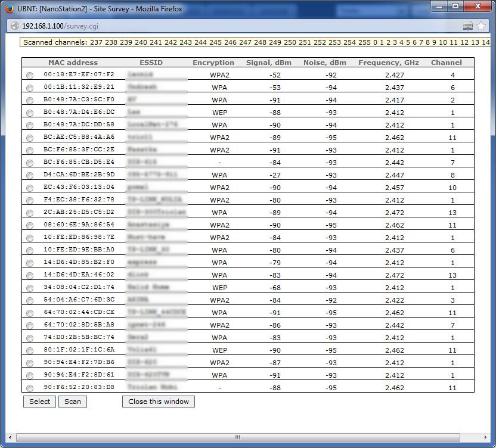Click channel value 8

coord(452,175)
